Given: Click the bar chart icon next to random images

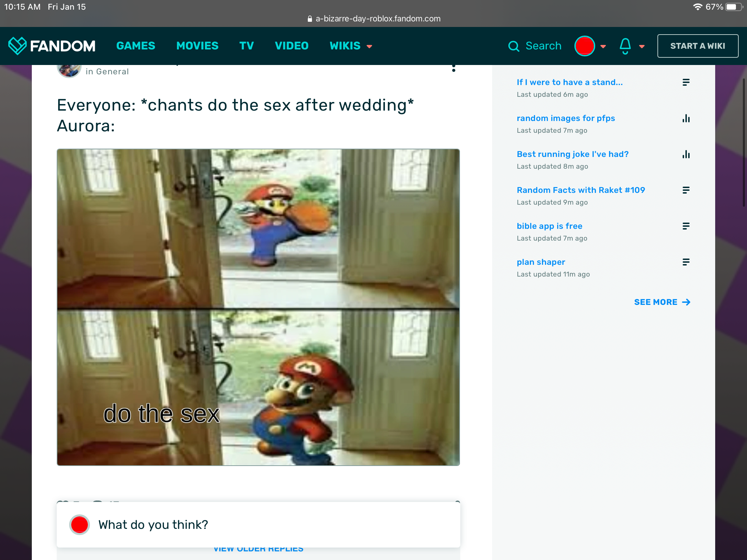Looking at the screenshot, I should (686, 118).
